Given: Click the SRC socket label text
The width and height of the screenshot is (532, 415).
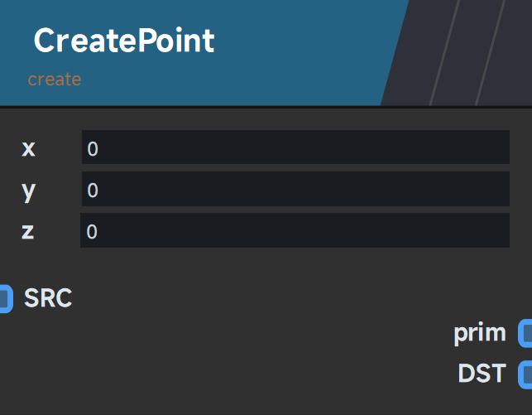Looking at the screenshot, I should pos(48,298).
